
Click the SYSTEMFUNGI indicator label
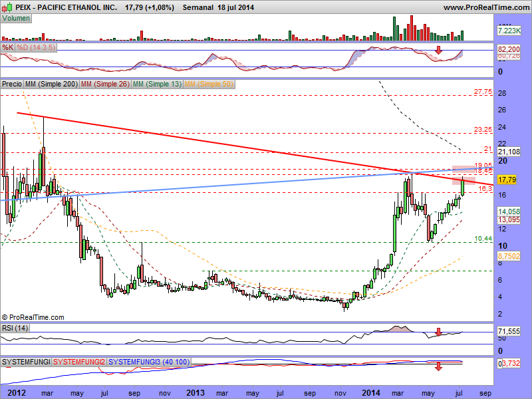(x=26, y=362)
